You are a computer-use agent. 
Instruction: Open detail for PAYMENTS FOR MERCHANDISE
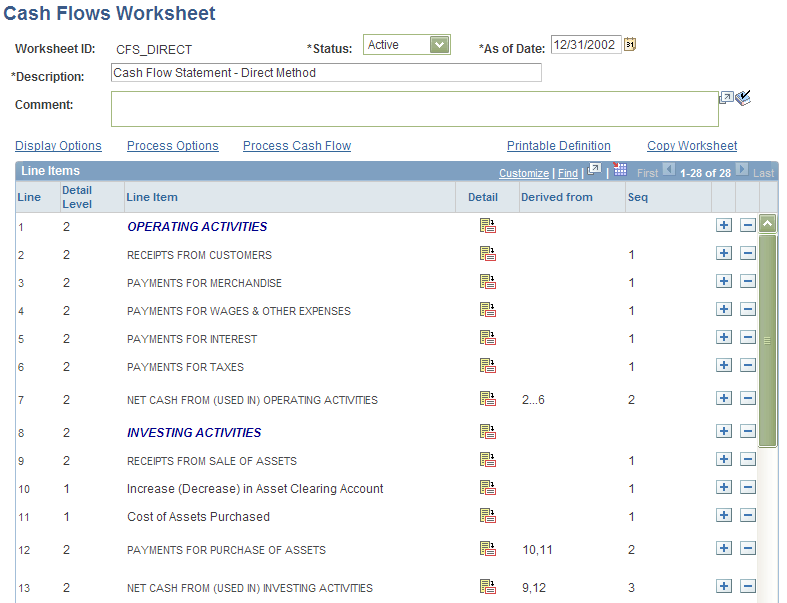(x=487, y=282)
